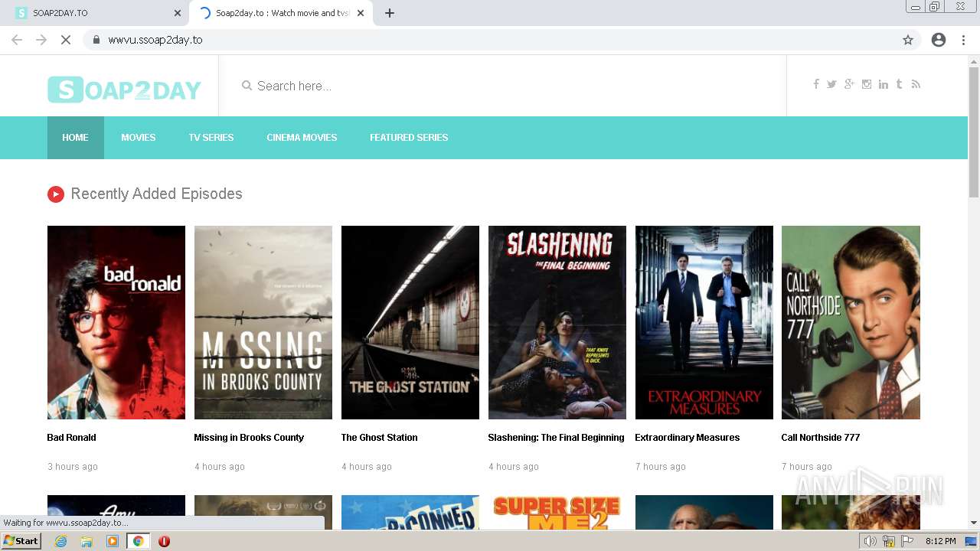Open the media player taskbar icon
The width and height of the screenshot is (980, 551).
(113, 541)
